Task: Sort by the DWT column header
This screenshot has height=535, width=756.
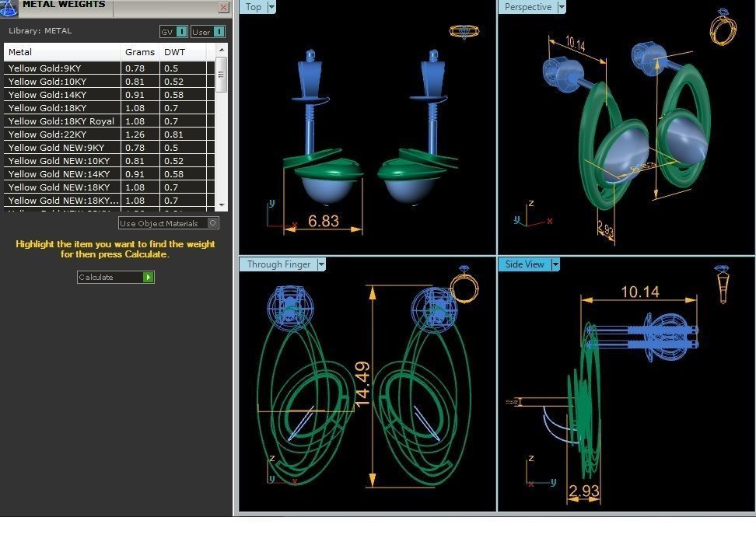Action: coord(183,52)
